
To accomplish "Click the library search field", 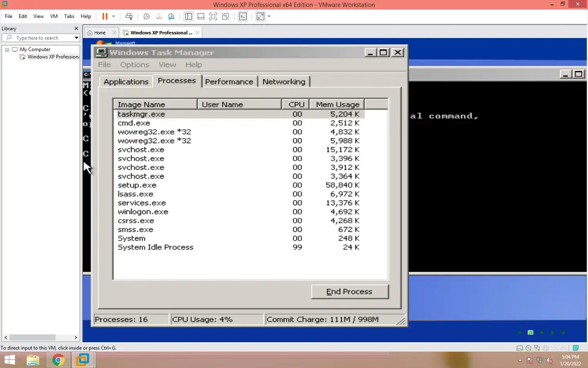I will (39, 38).
